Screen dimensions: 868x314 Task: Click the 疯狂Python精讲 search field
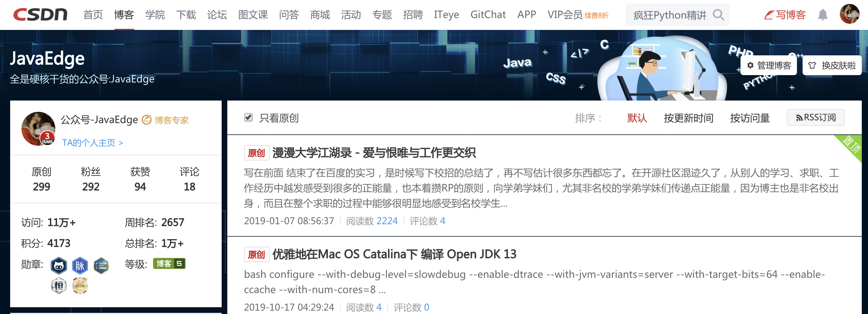point(669,15)
